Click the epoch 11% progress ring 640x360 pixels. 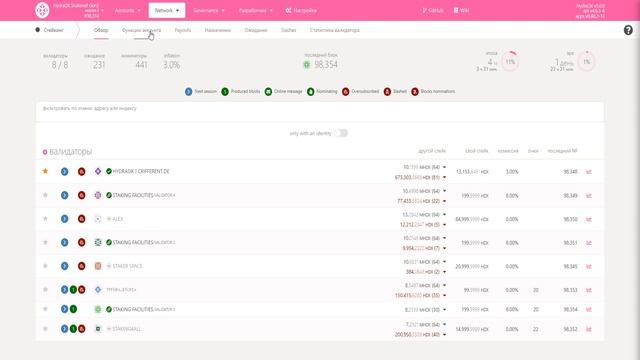[510, 62]
